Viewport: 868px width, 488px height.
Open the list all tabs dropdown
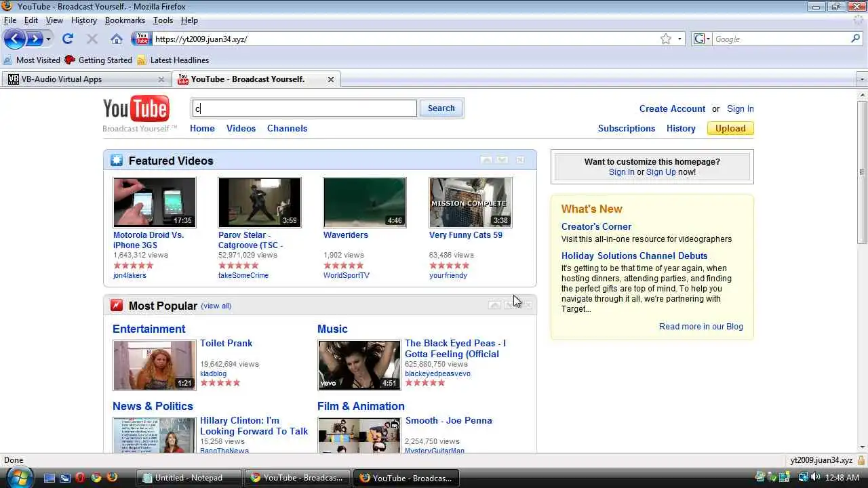point(862,79)
